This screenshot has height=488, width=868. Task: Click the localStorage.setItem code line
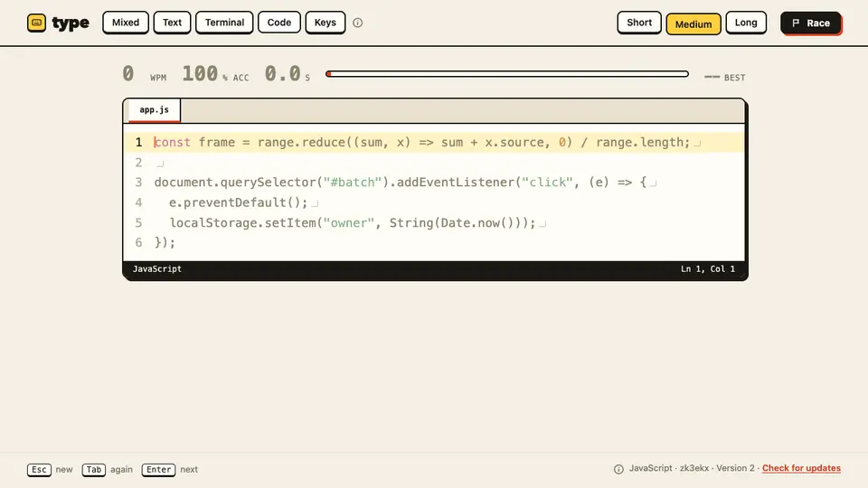point(434,223)
